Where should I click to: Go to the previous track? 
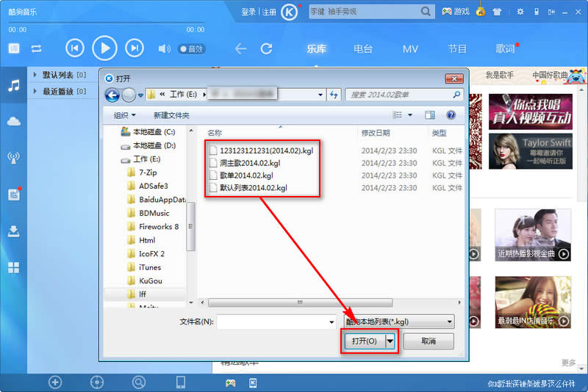(x=75, y=48)
